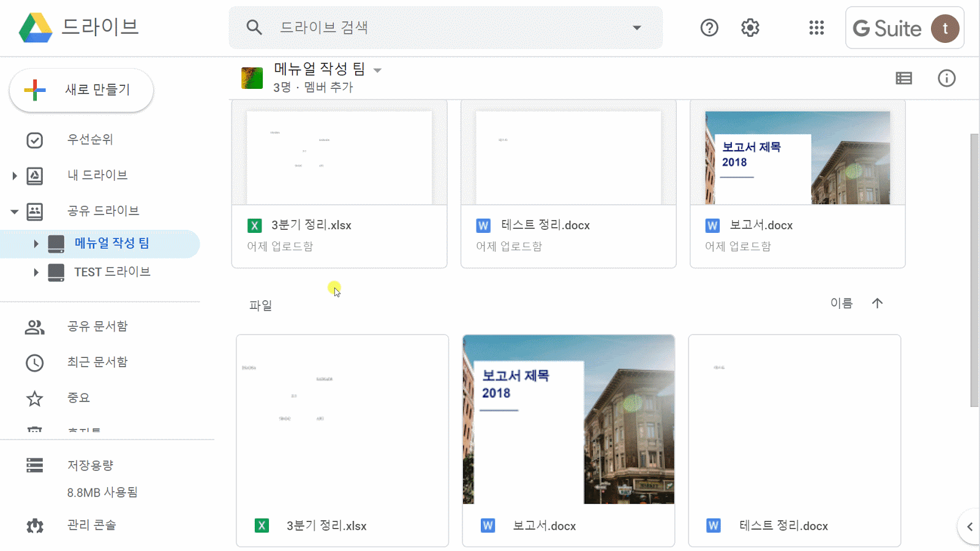Collapse the 공유 드라이브 tree arrow

pos(14,211)
